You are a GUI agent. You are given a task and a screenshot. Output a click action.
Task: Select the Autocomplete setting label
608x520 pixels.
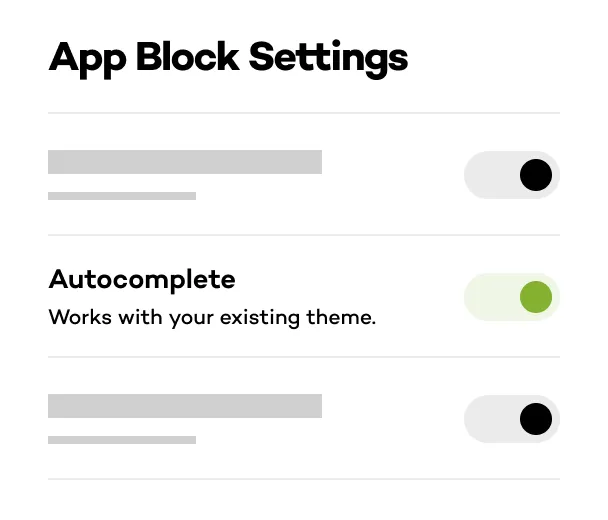[x=142, y=279]
